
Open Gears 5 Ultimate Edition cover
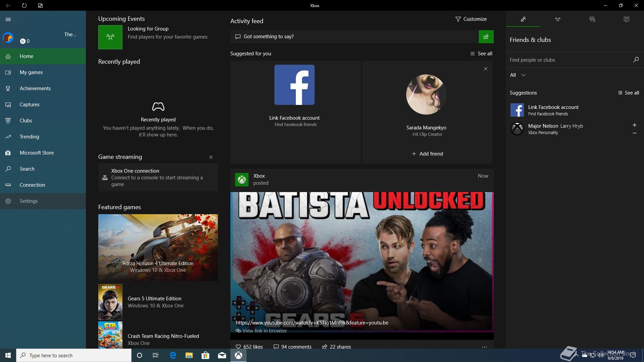click(x=110, y=302)
